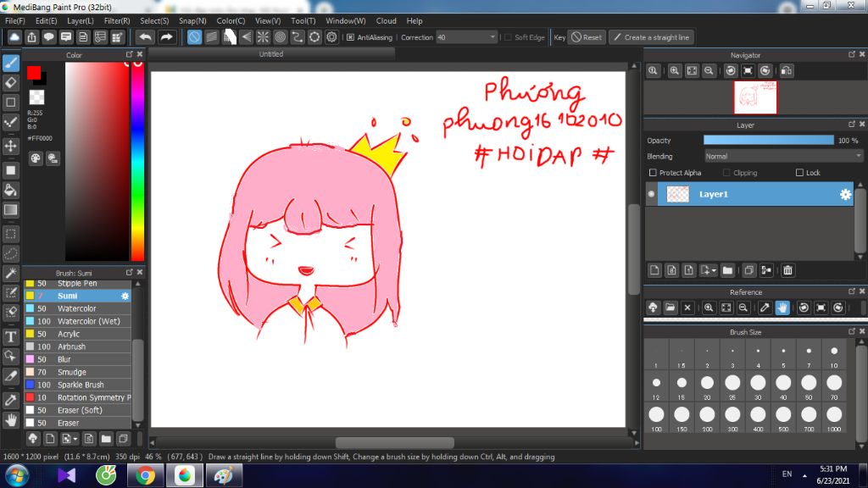The width and height of the screenshot is (868, 488).
Task: Undock the Color panel
Action: [130, 54]
